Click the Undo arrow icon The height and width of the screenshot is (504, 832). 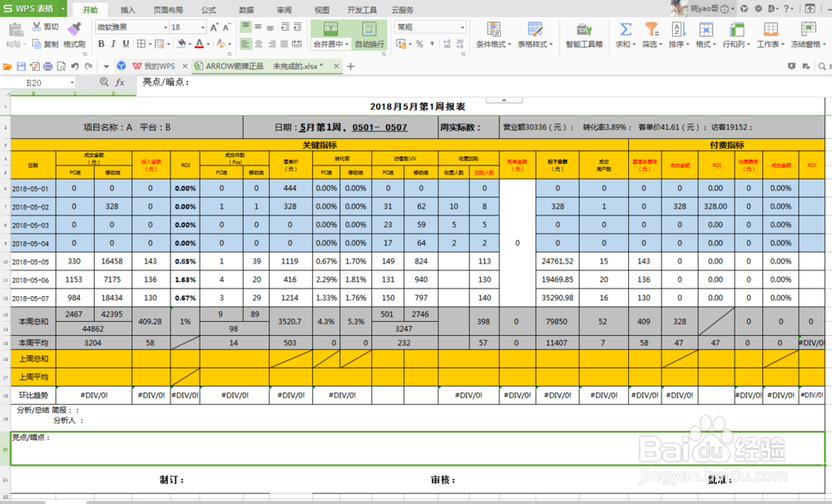(x=75, y=67)
